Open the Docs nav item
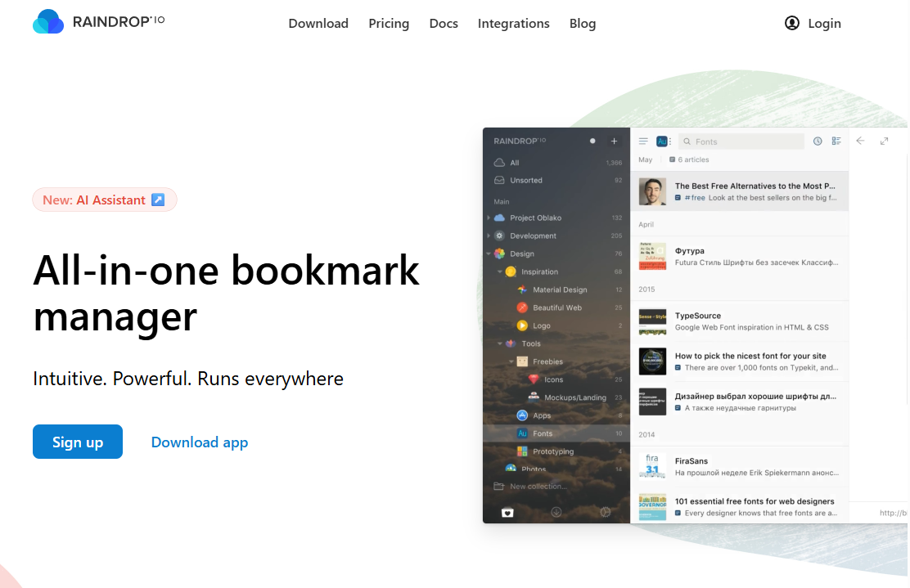 click(x=444, y=23)
